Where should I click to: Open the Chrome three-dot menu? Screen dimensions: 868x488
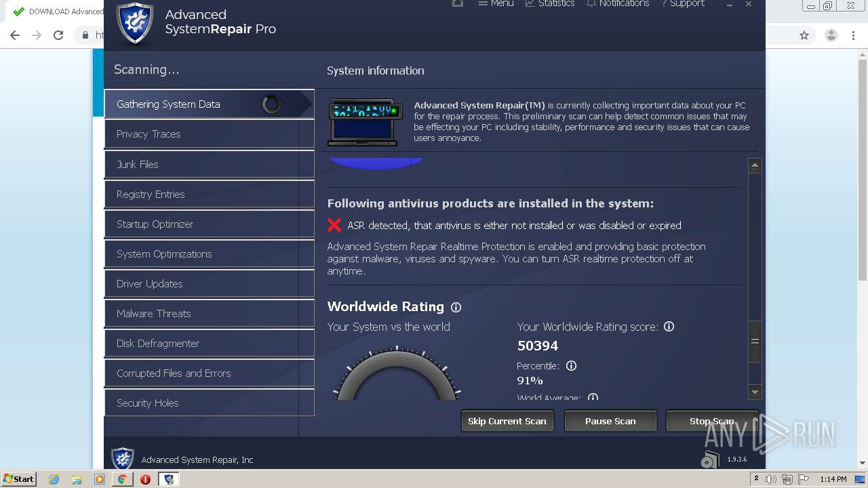click(x=854, y=35)
